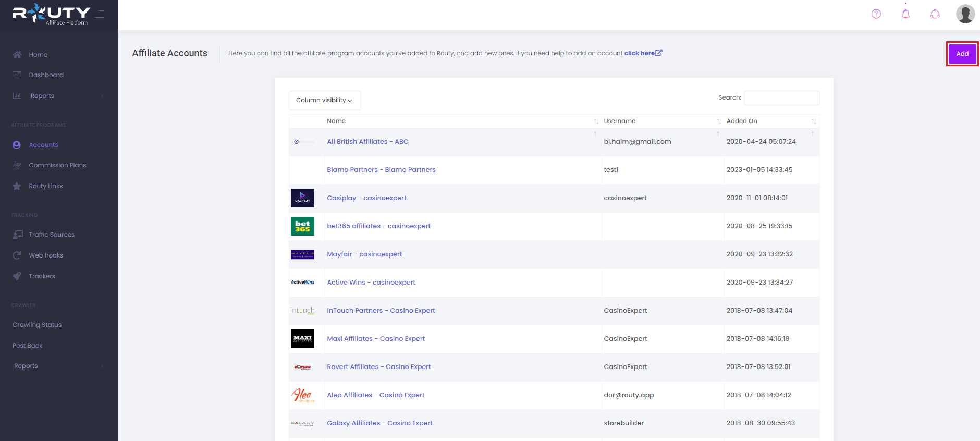Open All British Affiliates - ABC account
The image size is (980, 441).
tap(367, 142)
